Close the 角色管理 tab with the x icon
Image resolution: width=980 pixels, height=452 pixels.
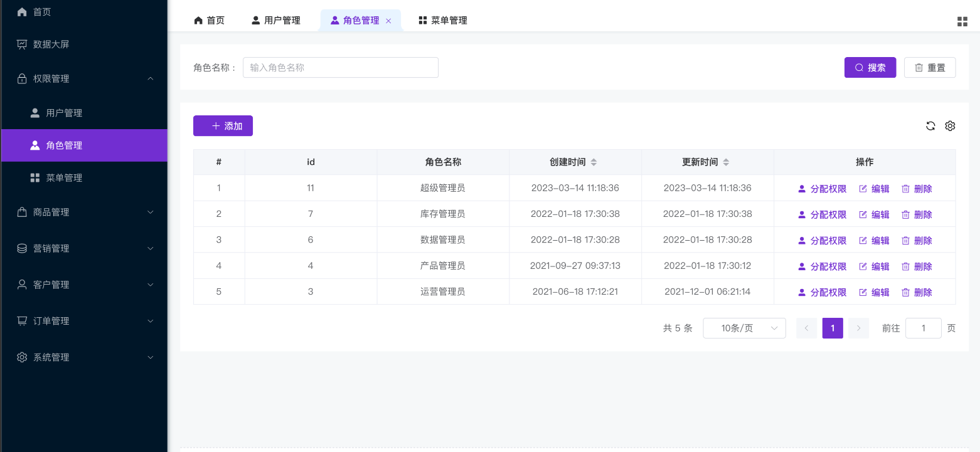388,21
